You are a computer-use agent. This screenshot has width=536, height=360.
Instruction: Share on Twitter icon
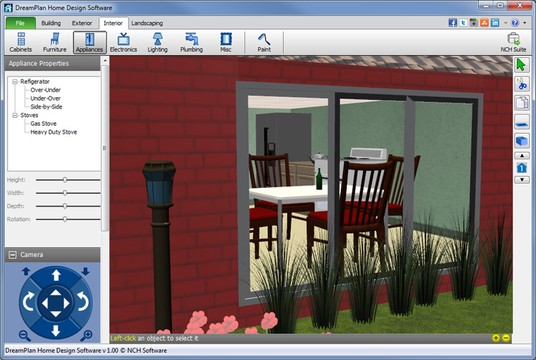click(463, 23)
